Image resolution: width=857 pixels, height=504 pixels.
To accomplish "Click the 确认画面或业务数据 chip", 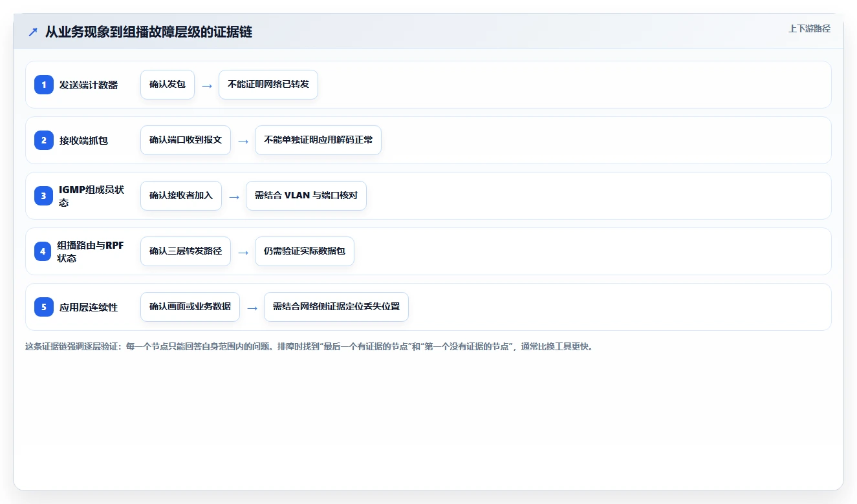I will [190, 307].
